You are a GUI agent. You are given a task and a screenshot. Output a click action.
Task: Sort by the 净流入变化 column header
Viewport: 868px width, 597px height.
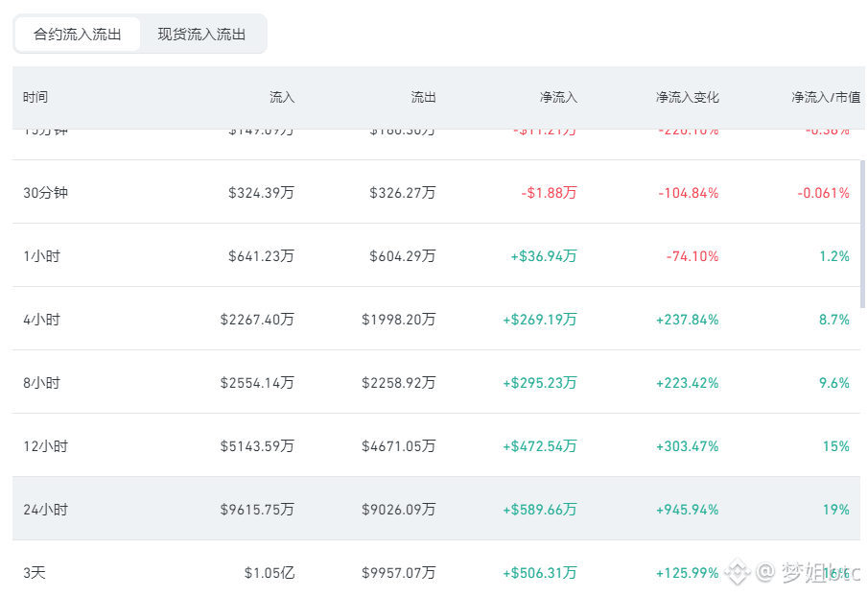pos(687,98)
